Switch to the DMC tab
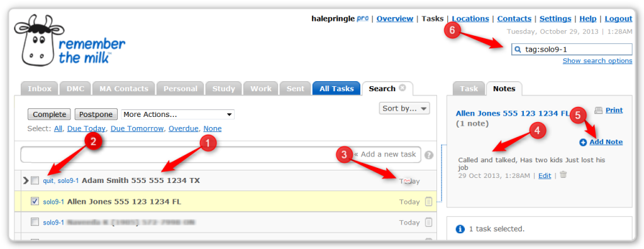 pos(75,88)
